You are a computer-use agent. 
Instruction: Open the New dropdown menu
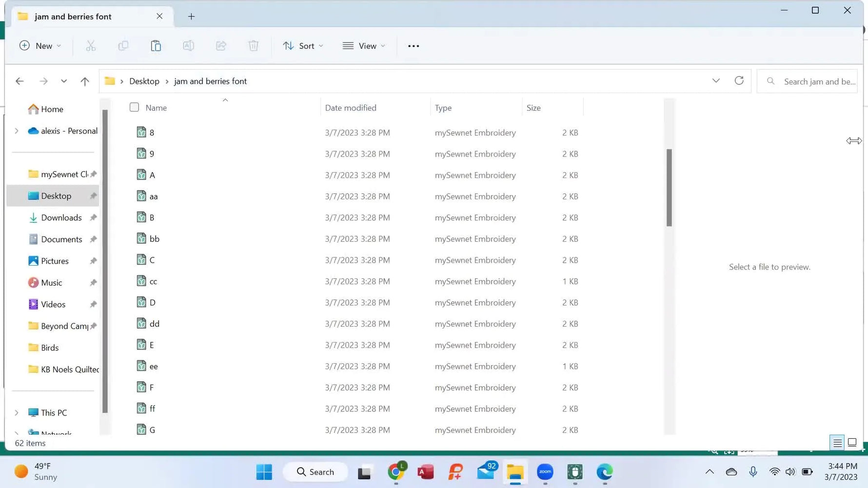[40, 46]
